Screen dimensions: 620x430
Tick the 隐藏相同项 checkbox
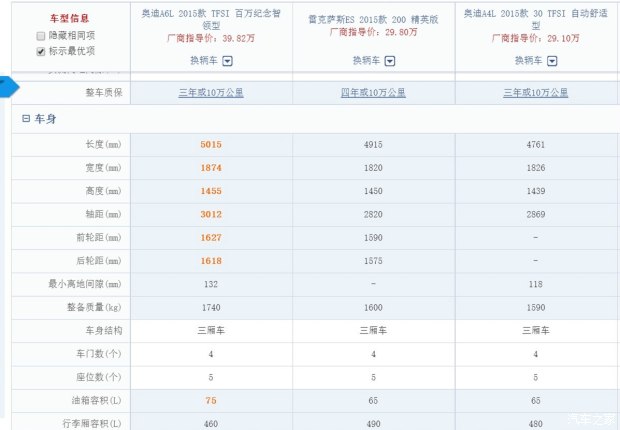coord(40,36)
